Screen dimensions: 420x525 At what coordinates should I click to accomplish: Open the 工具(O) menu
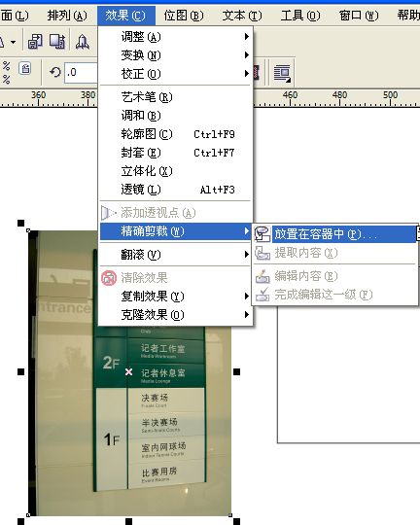(x=300, y=16)
